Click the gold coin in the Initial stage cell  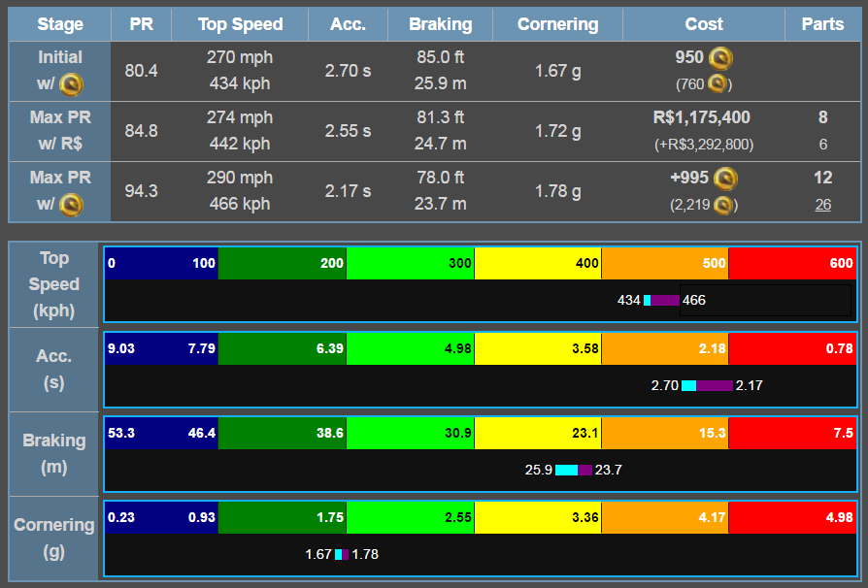(x=71, y=84)
